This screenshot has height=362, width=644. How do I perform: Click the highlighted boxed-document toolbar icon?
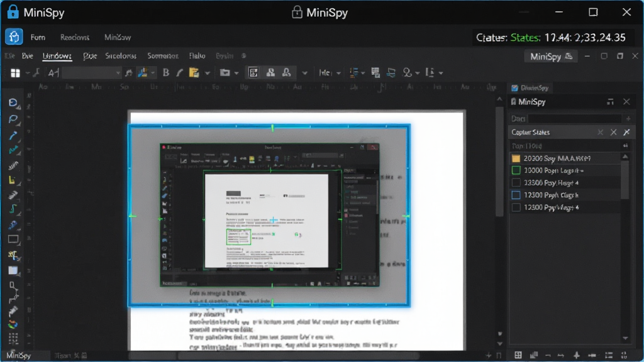253,73
